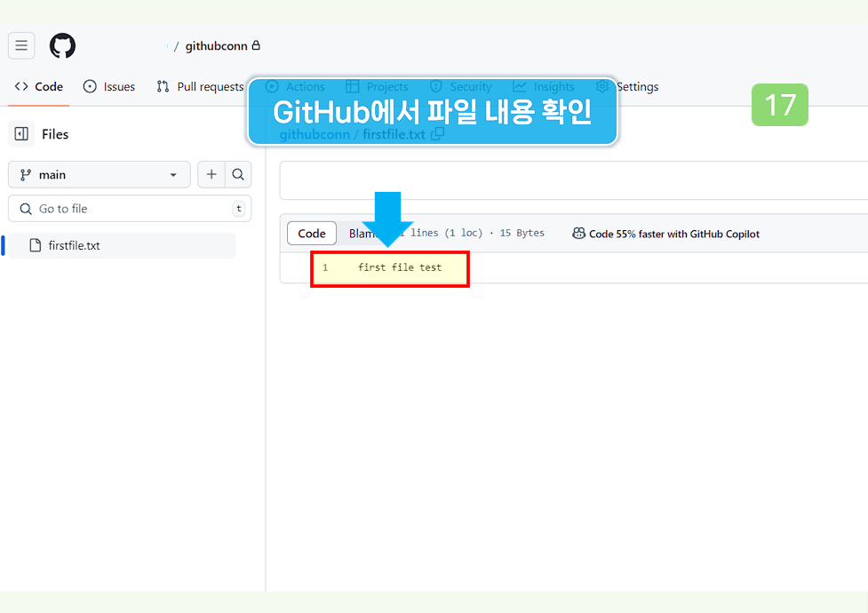
Task: Click the GitHub Copilot promotional link
Action: click(675, 233)
